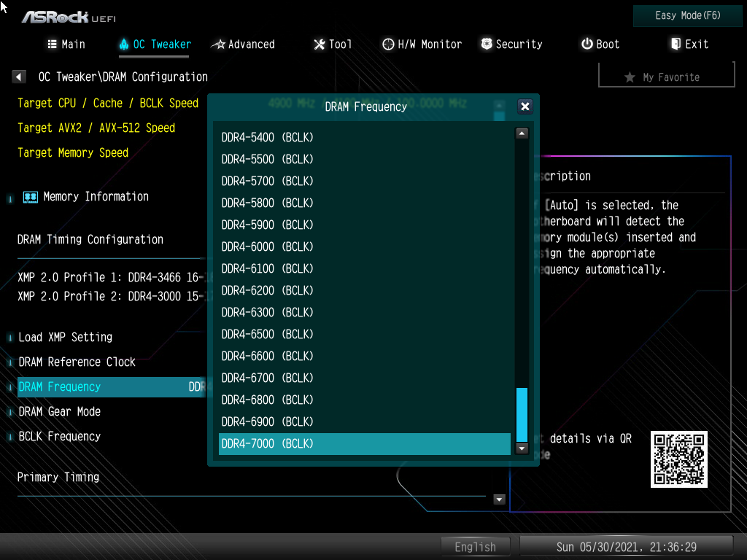Pick DDR4-6900 (BCLK) frequency

267,421
